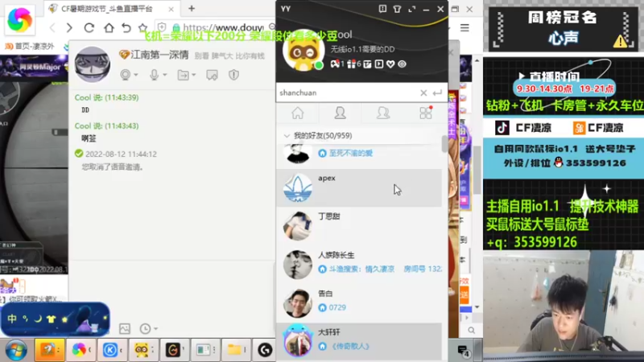Open the 首页-凄凉外 bookmark

(30, 47)
